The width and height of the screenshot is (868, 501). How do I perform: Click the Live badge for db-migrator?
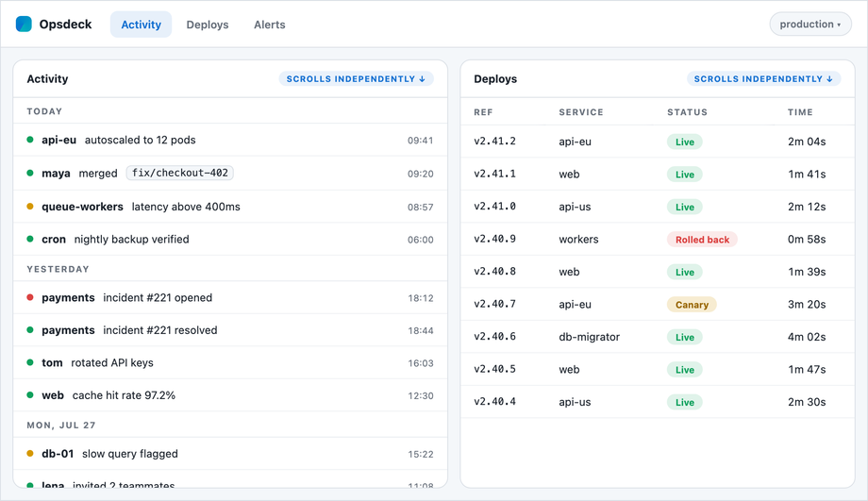[685, 337]
